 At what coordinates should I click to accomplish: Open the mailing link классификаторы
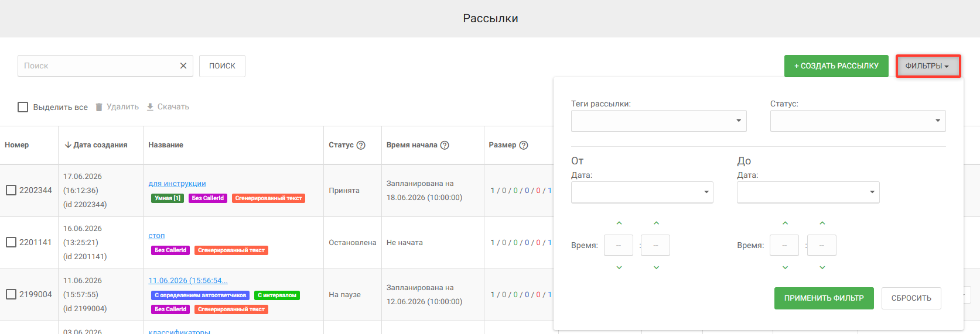click(179, 331)
